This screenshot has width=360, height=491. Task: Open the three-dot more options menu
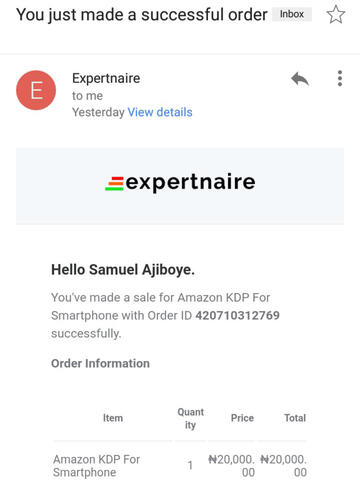click(340, 78)
